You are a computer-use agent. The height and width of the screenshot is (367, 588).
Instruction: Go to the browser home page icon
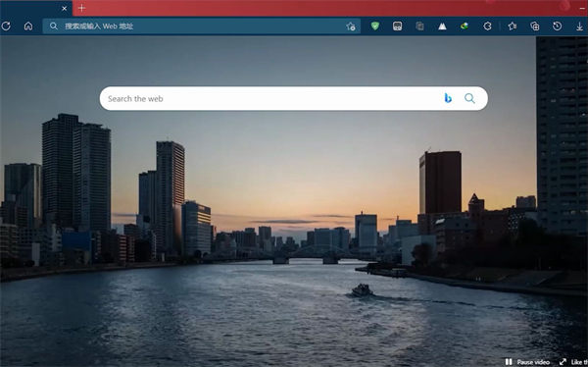[x=28, y=26]
